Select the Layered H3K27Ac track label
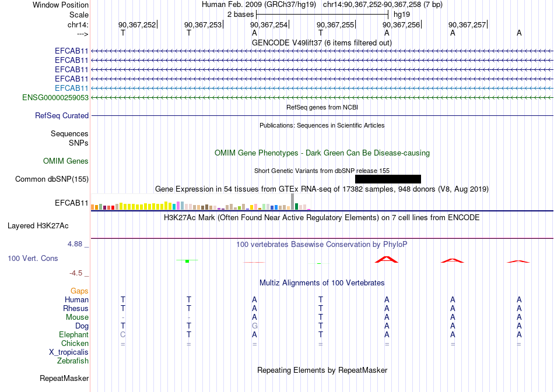 click(x=38, y=226)
